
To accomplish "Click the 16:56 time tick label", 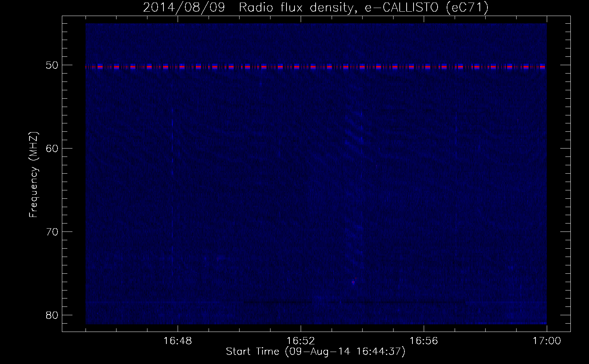I will pyautogui.click(x=424, y=341).
